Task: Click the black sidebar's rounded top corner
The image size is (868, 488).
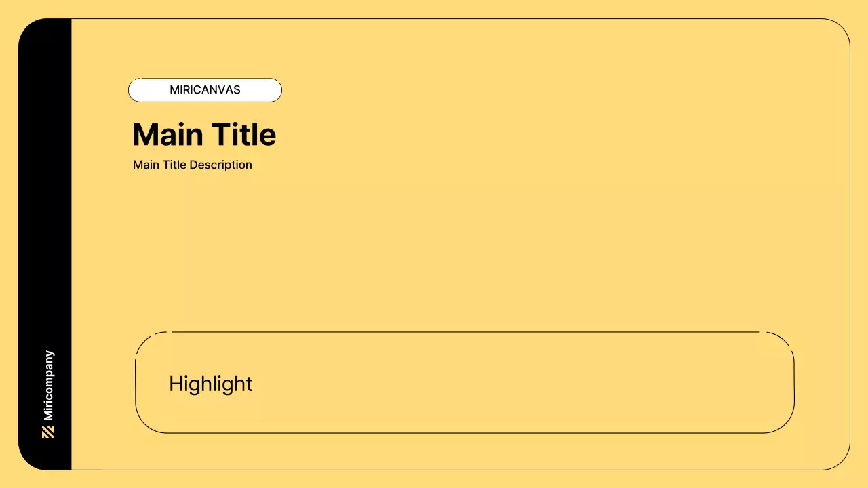Action: click(x=31, y=30)
